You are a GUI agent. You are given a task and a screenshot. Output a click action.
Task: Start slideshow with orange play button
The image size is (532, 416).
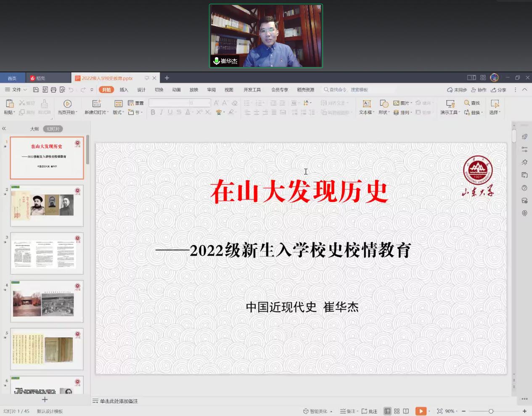(420, 411)
